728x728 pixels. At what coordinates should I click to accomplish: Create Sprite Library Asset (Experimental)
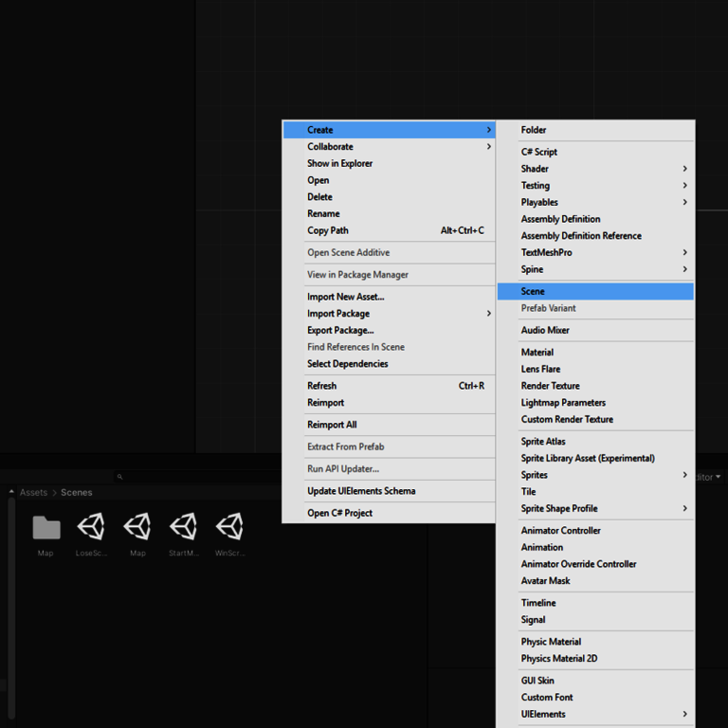click(595, 458)
